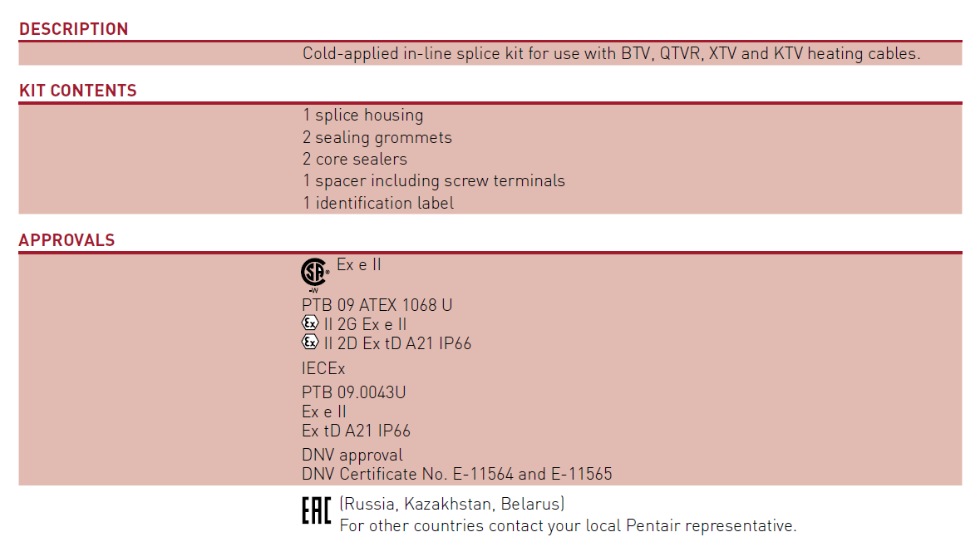Click the 'DNV approval' text
Viewport: 980px width, 542px height.
tap(352, 455)
